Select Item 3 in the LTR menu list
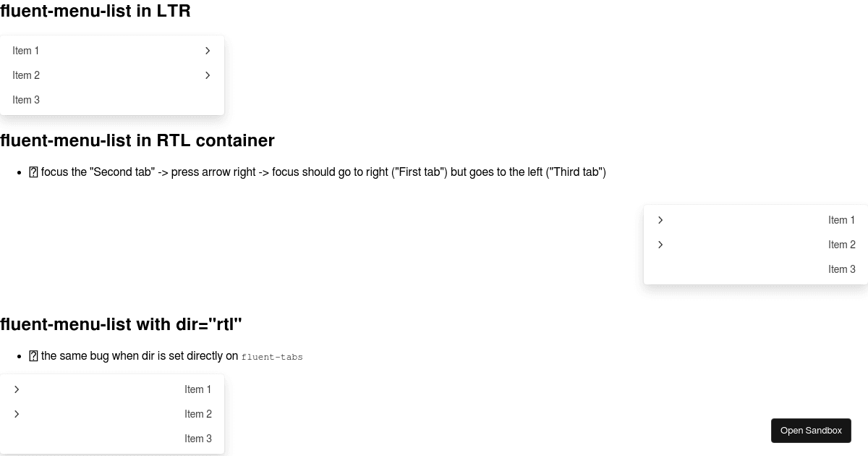Image resolution: width=868 pixels, height=456 pixels. (x=25, y=100)
